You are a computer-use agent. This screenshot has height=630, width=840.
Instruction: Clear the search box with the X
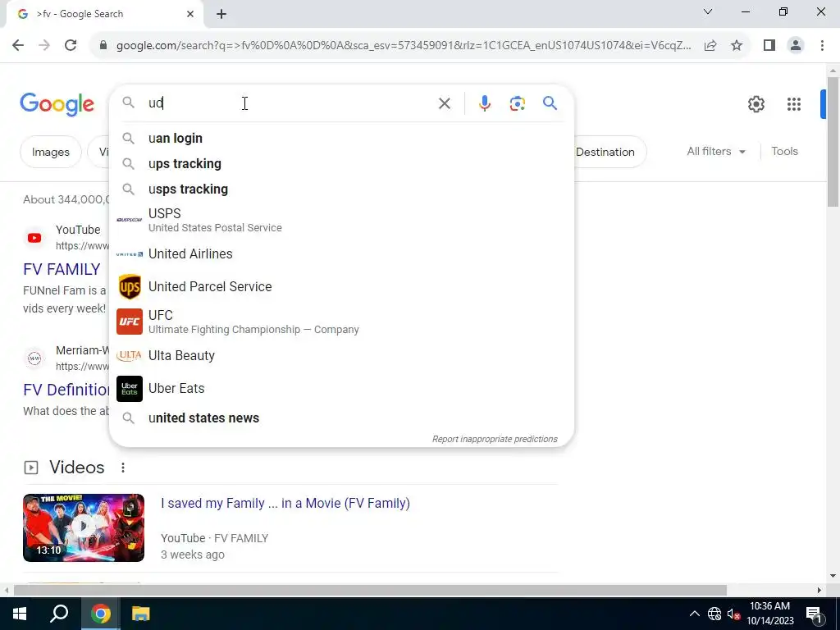tap(444, 103)
